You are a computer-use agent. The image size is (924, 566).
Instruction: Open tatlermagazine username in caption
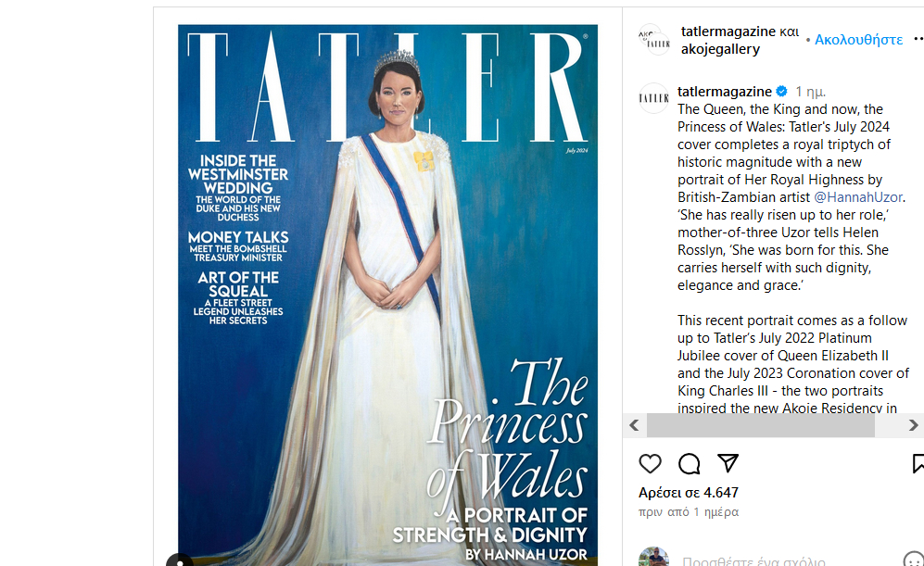tap(724, 92)
